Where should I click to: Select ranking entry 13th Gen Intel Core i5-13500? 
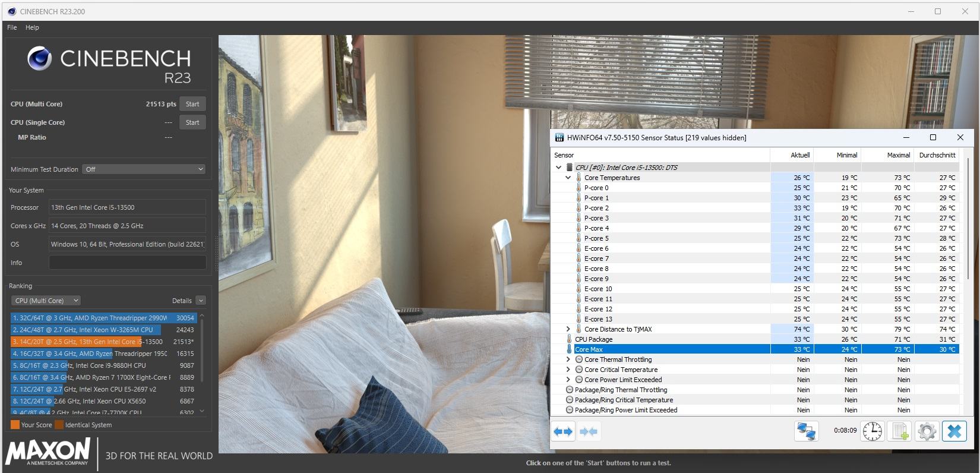click(x=103, y=342)
